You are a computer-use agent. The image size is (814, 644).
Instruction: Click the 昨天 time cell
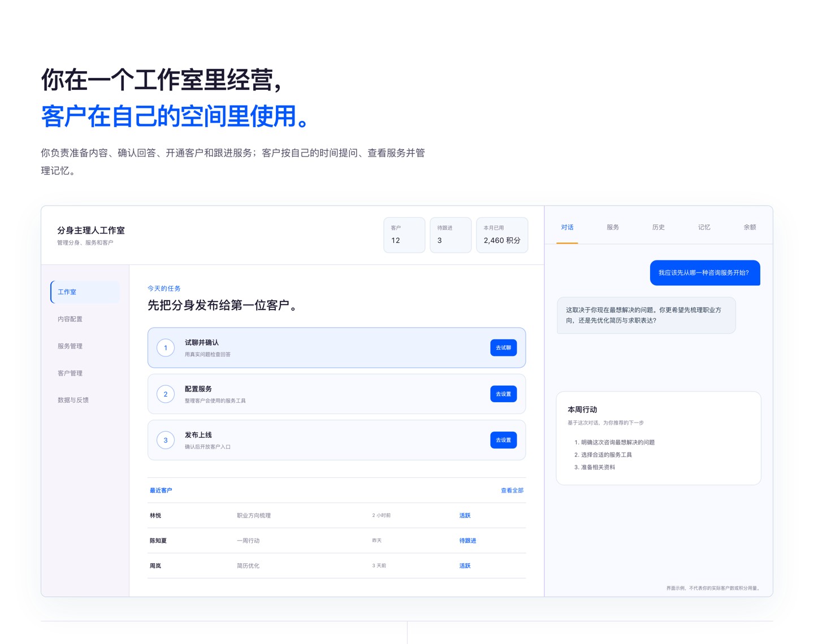point(377,541)
